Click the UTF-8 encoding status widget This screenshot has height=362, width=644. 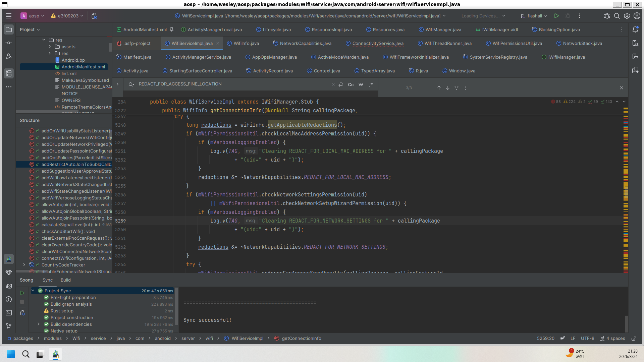click(x=587, y=338)
